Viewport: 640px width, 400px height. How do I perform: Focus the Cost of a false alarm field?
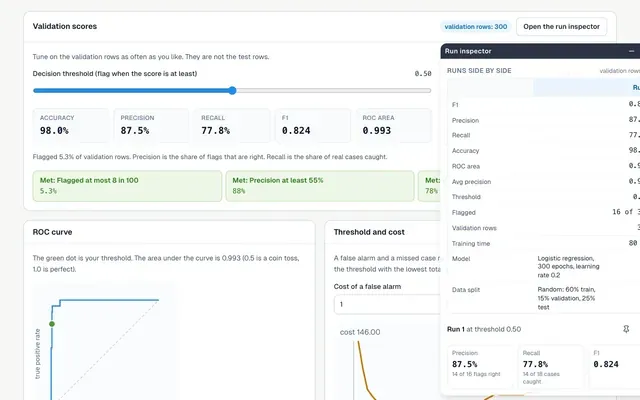point(387,304)
